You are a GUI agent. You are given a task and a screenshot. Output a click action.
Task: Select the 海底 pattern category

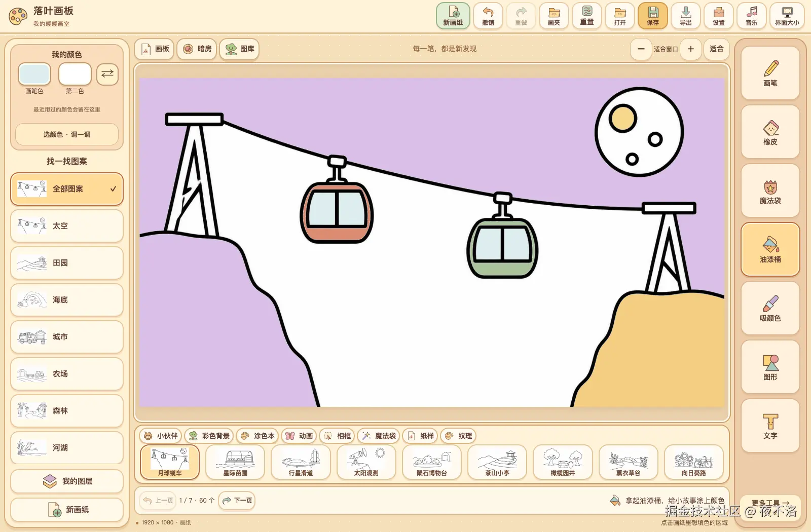pyautogui.click(x=67, y=300)
